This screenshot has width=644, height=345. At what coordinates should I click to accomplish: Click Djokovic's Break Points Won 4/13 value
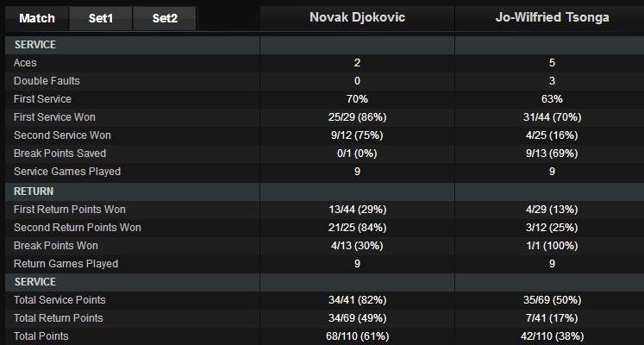coord(356,246)
